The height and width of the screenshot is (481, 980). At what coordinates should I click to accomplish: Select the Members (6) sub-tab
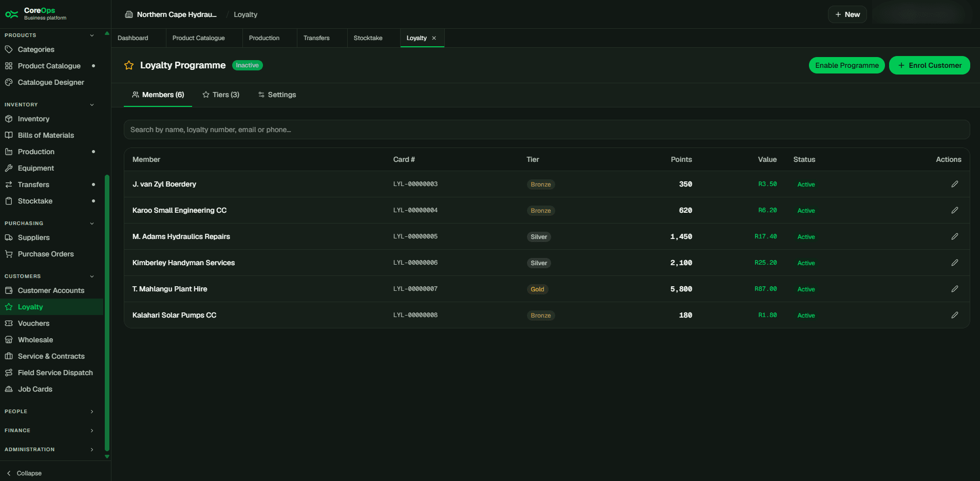pyautogui.click(x=158, y=95)
